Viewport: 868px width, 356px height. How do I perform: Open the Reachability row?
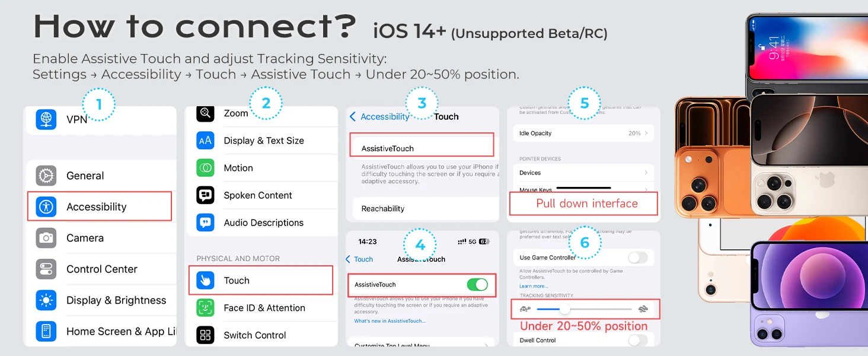[x=423, y=209]
